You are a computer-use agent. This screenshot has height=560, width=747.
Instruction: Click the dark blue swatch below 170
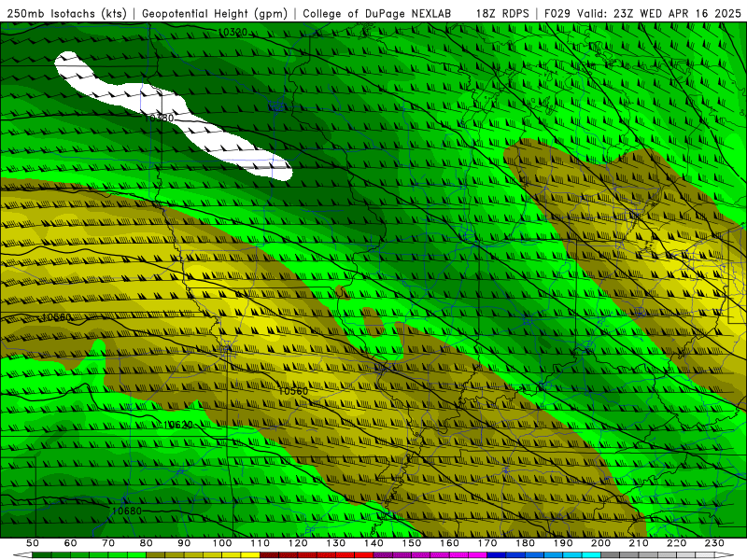tap(497, 555)
